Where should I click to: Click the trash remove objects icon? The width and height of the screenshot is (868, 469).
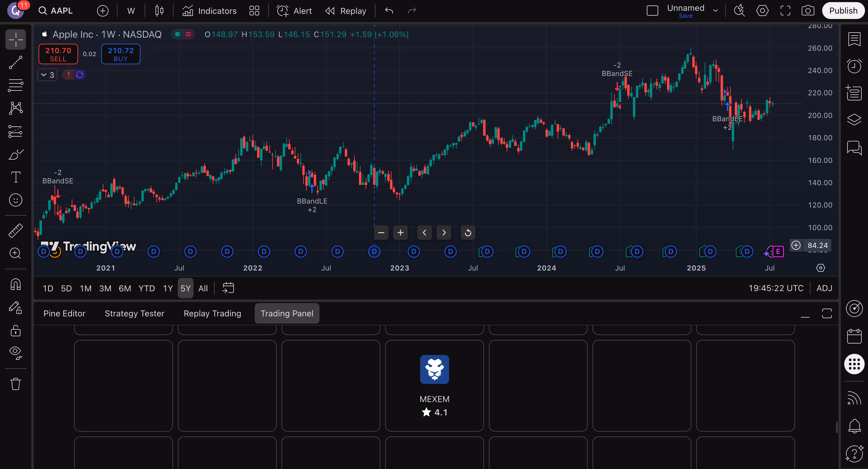[15, 384]
